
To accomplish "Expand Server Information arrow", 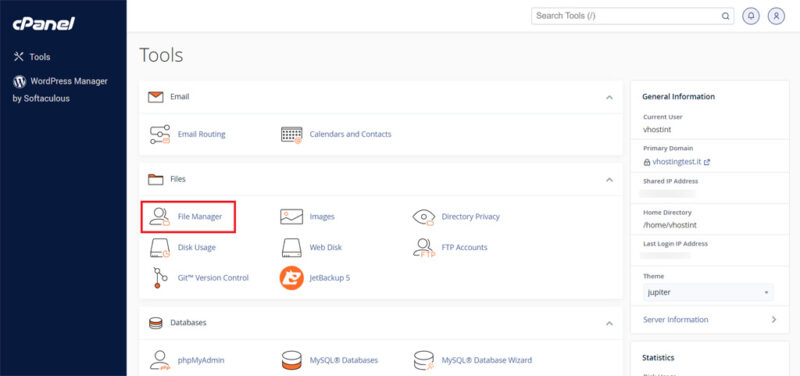I will coord(773,319).
